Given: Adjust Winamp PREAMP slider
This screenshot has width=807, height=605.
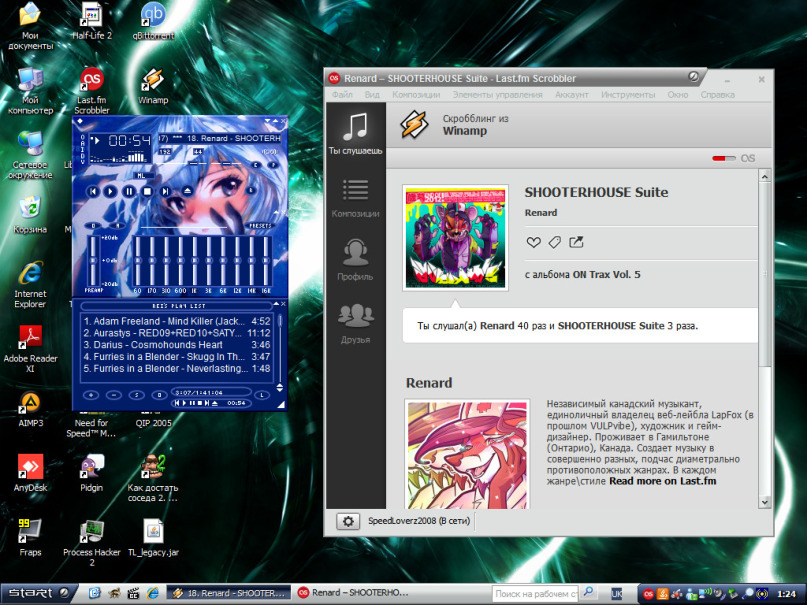Looking at the screenshot, I should coord(94,261).
